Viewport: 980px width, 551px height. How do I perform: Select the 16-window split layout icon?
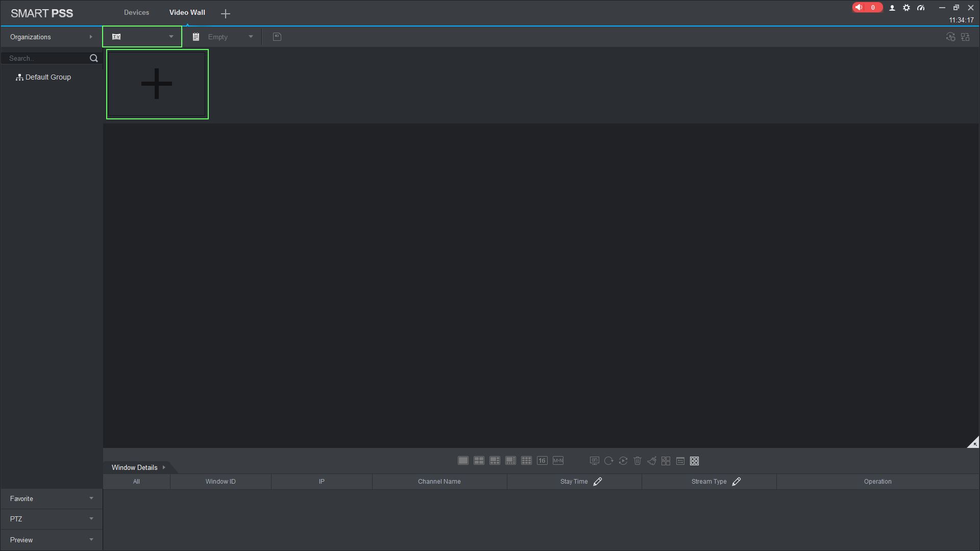click(542, 461)
